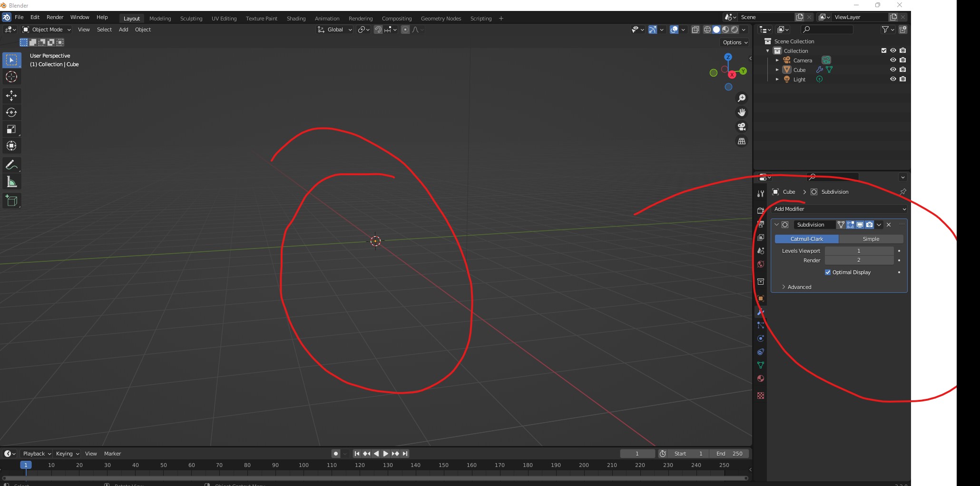This screenshot has height=486, width=980.
Task: Open the Texture properties checker icon
Action: [761, 396]
